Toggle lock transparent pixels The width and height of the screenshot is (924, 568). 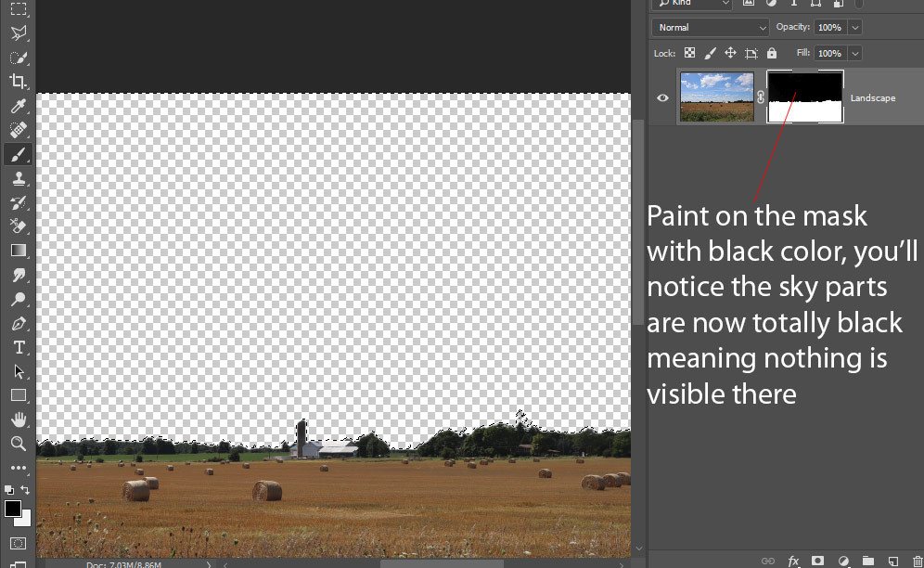coord(689,53)
